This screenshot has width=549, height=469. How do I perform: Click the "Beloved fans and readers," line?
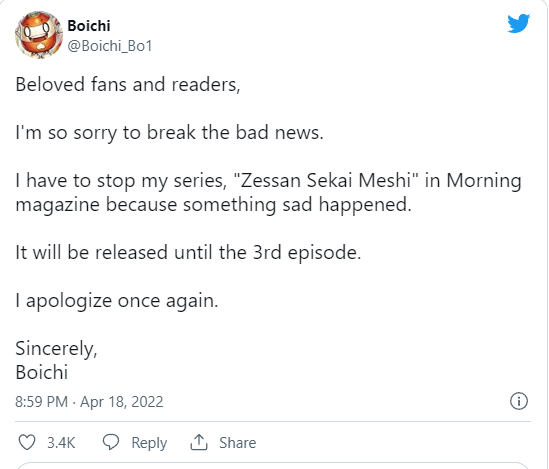tap(128, 85)
